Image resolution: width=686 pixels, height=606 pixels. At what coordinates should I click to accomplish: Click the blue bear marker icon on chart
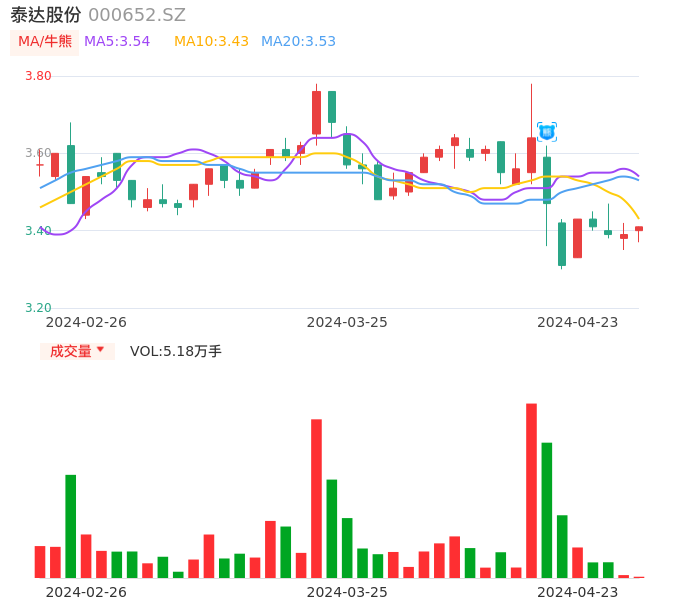tap(547, 132)
